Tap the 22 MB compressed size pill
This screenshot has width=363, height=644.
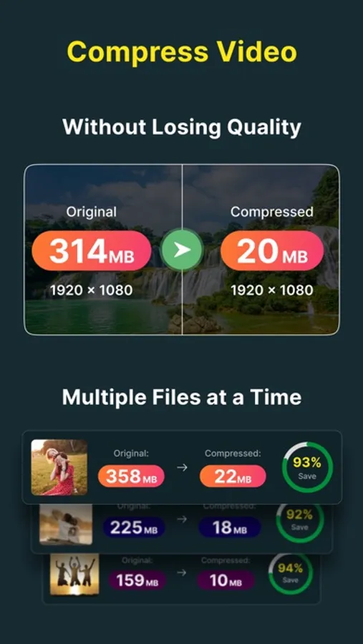pyautogui.click(x=233, y=476)
